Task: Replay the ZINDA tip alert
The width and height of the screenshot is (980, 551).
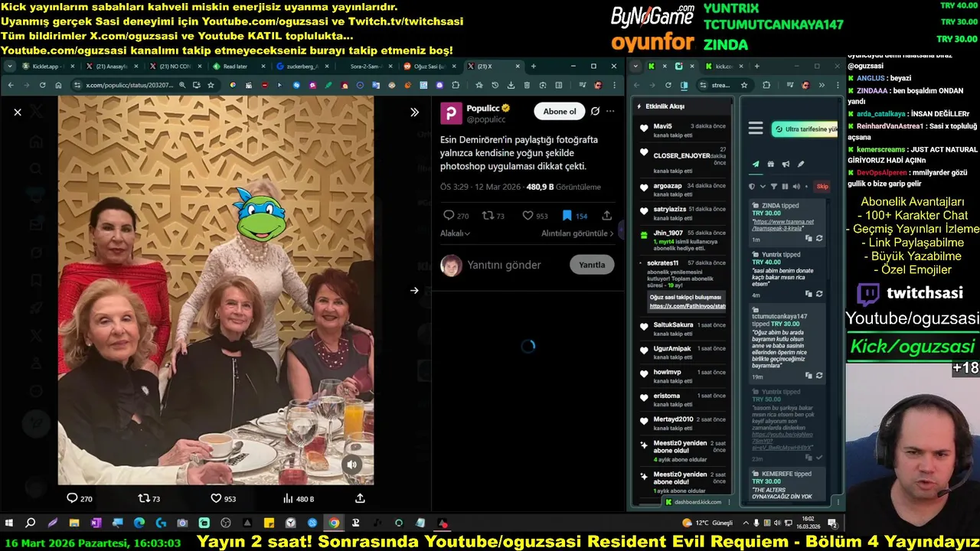Action: (819, 239)
